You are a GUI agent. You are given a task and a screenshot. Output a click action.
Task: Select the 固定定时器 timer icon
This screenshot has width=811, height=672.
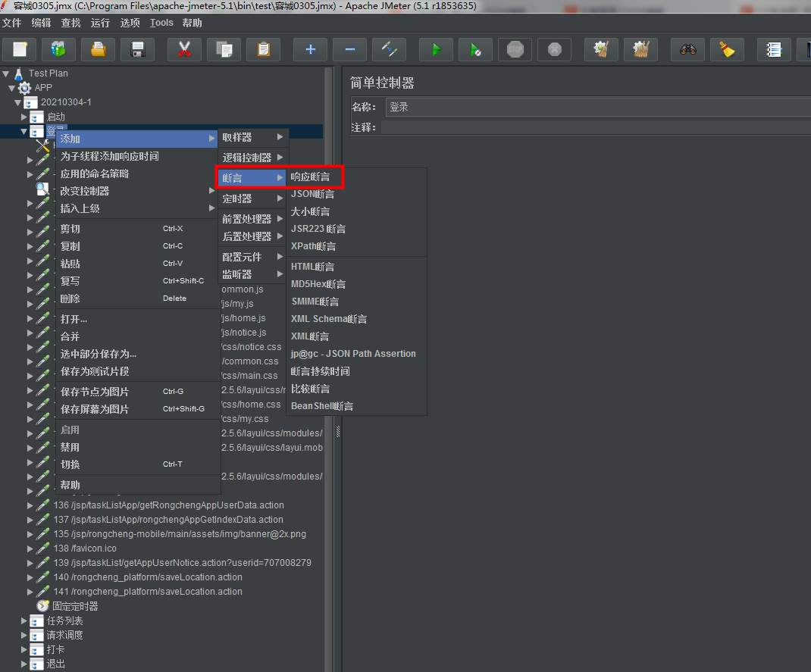[42, 606]
